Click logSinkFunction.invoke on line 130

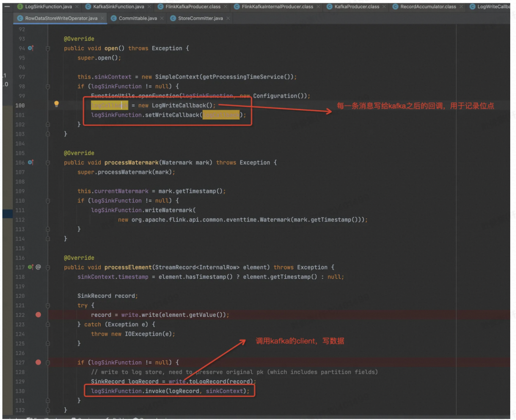[128, 391]
